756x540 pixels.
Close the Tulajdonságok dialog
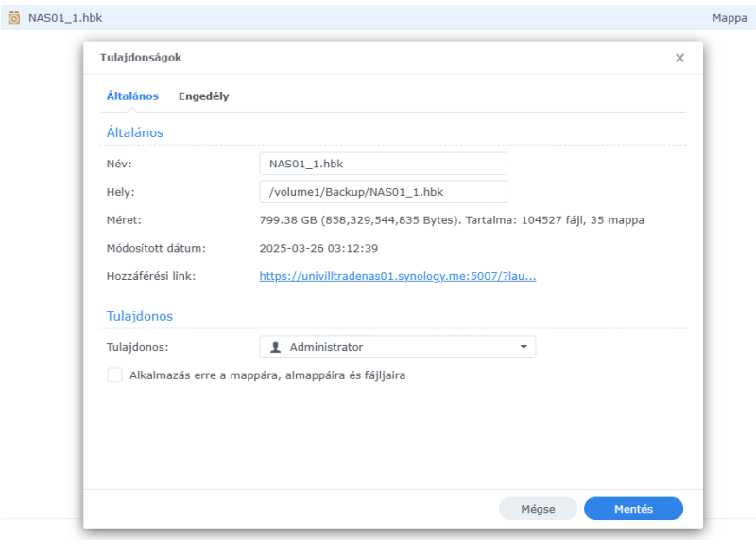pyautogui.click(x=679, y=58)
